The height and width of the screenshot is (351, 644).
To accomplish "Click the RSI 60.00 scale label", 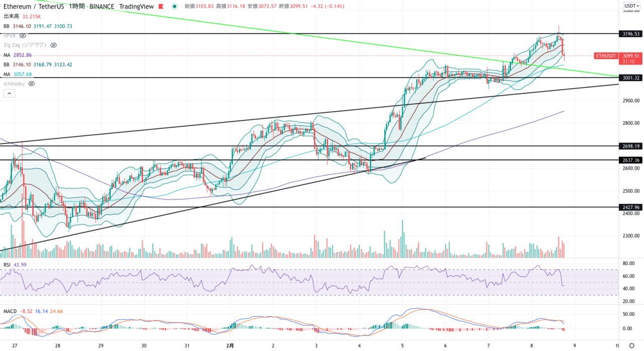I will pyautogui.click(x=628, y=276).
